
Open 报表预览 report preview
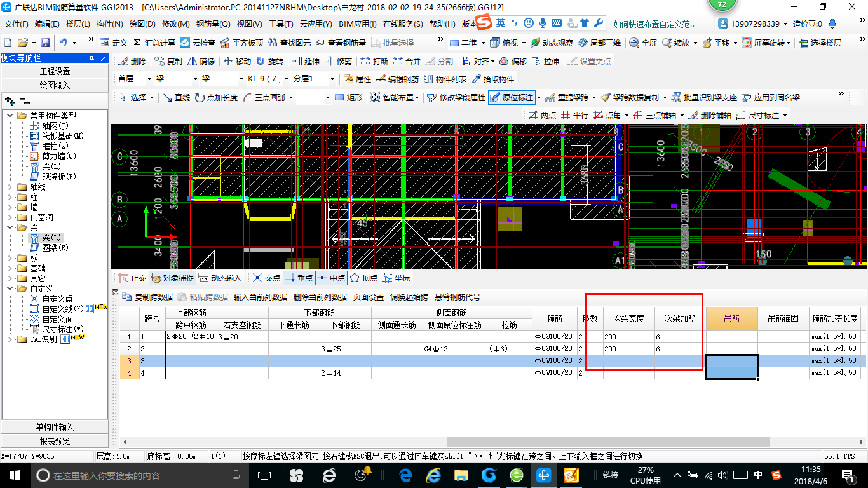click(55, 441)
